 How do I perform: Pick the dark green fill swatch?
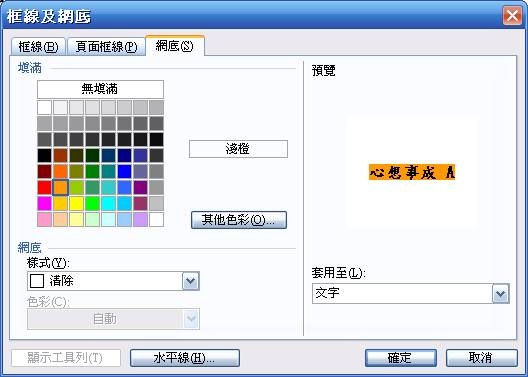(x=92, y=156)
